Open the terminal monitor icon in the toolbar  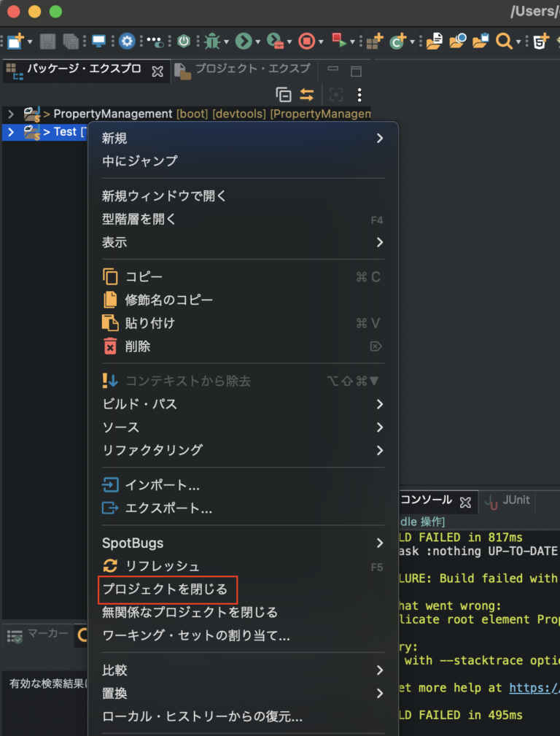98,42
